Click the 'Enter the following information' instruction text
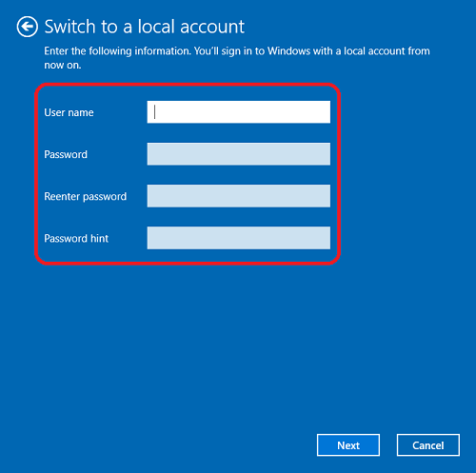The image size is (476, 473). coord(237,58)
